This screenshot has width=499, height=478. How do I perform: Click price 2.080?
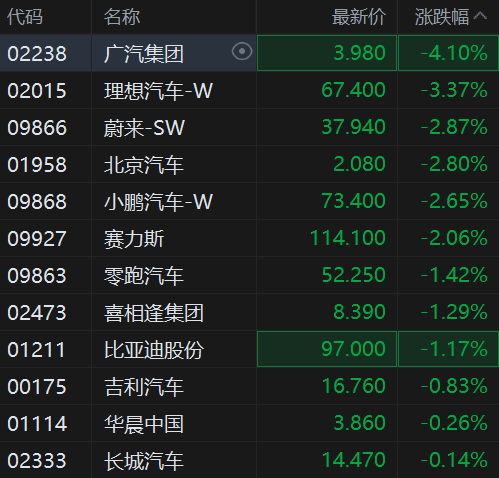click(x=360, y=164)
